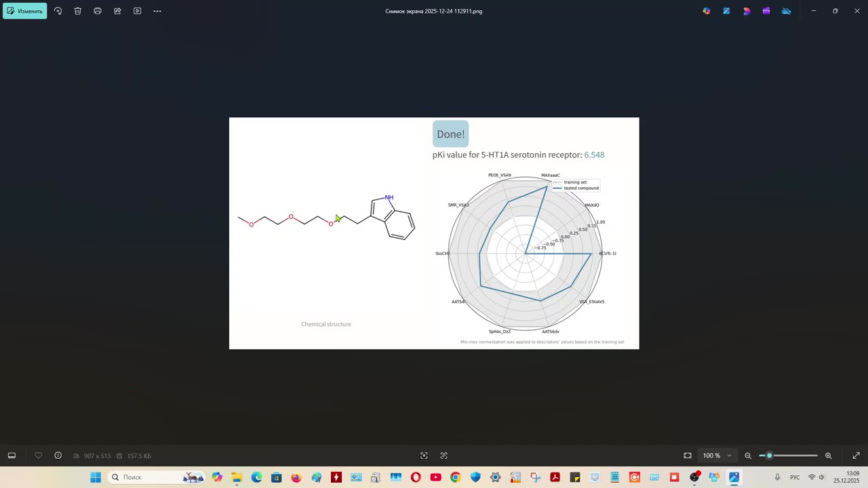This screenshot has width=868, height=488.
Task: Open the second app icon in the title bar
Action: pos(726,11)
